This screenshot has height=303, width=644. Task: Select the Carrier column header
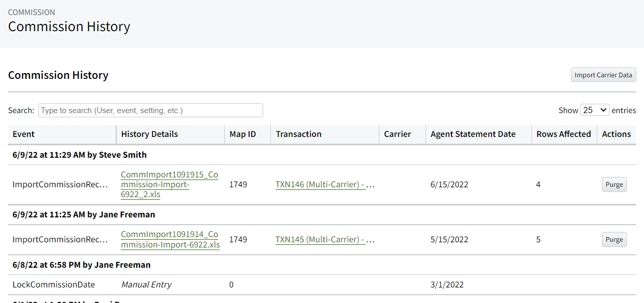pos(399,134)
